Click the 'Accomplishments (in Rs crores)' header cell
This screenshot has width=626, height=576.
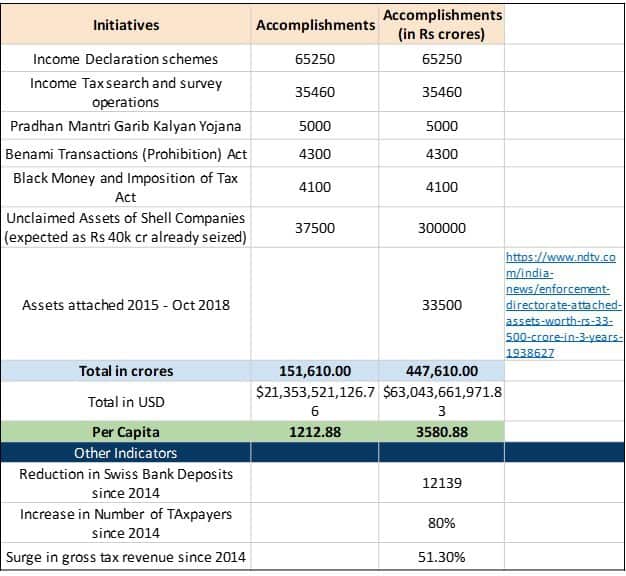(442, 24)
